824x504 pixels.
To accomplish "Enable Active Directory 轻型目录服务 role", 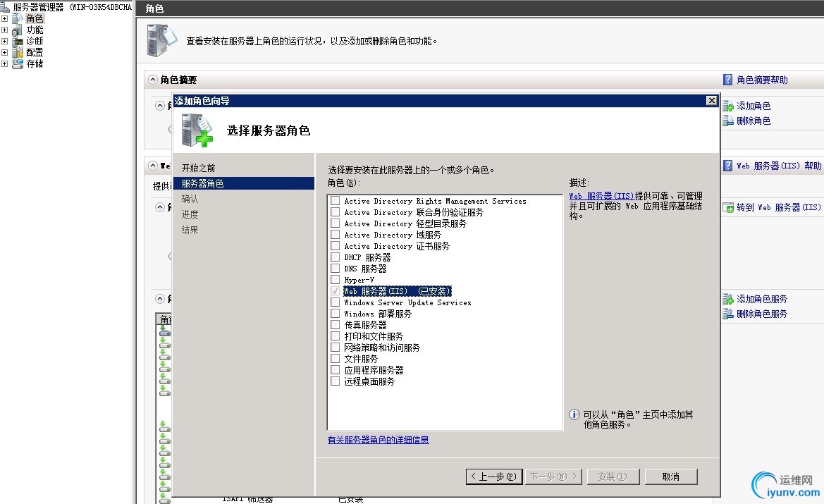I will click(x=336, y=223).
